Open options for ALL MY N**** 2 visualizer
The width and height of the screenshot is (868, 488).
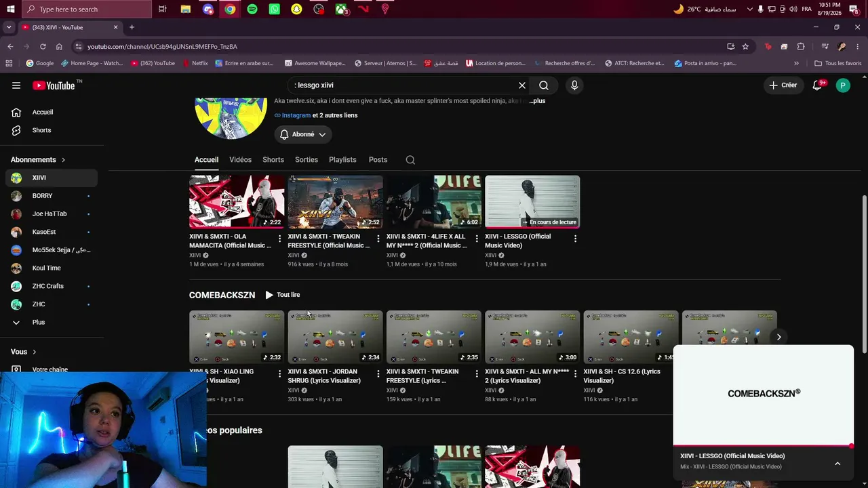click(x=575, y=373)
